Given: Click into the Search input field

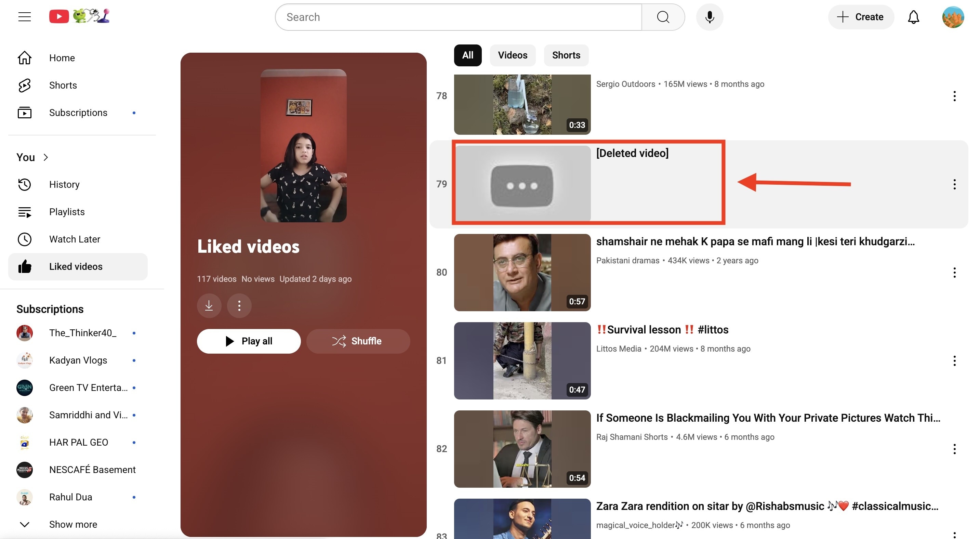Looking at the screenshot, I should 458,17.
